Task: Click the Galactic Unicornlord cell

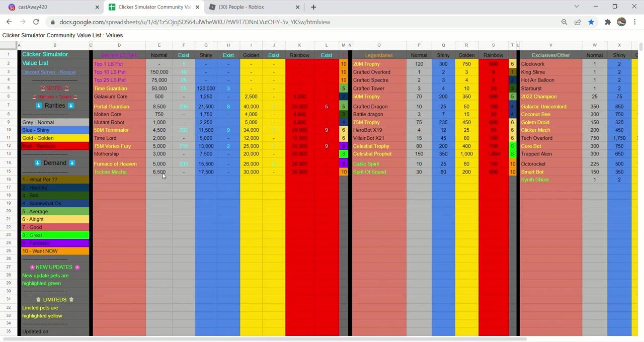Action: pos(550,107)
